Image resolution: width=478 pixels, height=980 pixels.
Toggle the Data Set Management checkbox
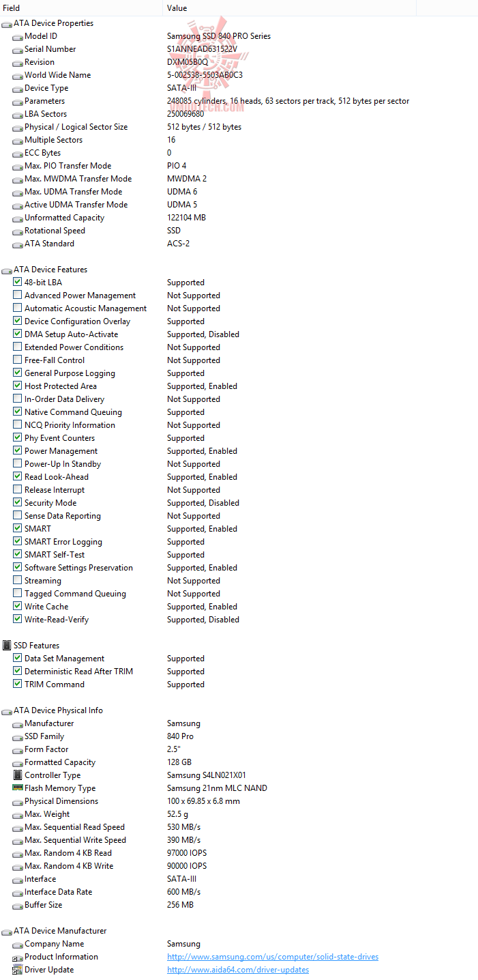[x=18, y=658]
